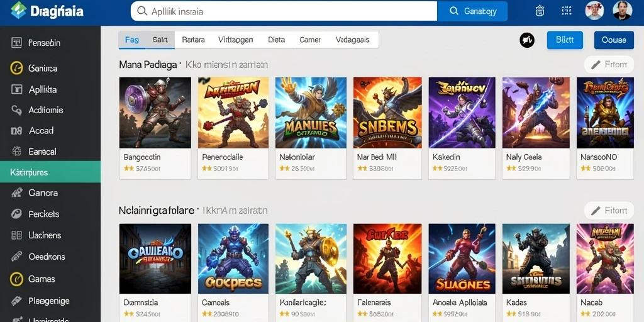The image size is (644, 322).
Task: Open the Kadas game thumbnail
Action: (536, 258)
